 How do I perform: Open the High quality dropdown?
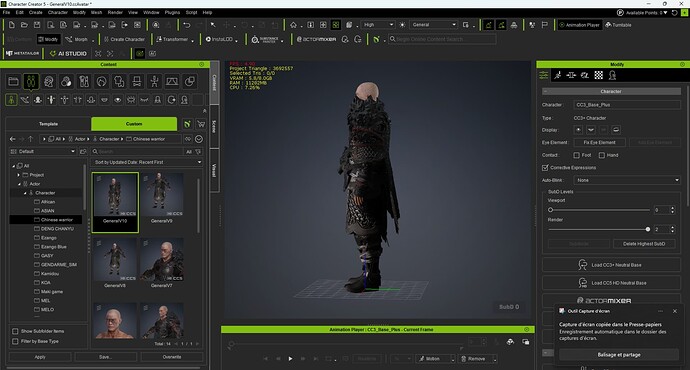(x=378, y=25)
